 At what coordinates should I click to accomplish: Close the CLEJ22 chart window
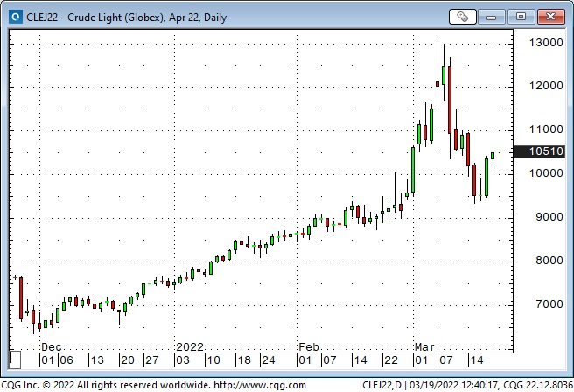pos(550,17)
